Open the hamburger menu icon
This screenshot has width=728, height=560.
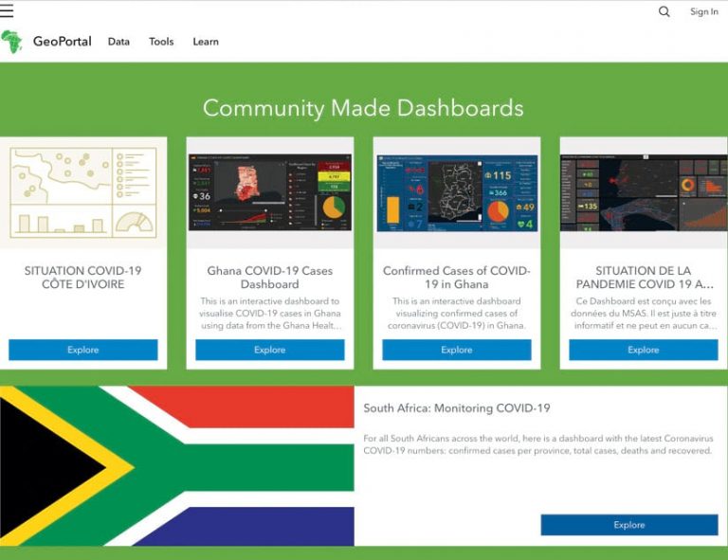pyautogui.click(x=7, y=10)
